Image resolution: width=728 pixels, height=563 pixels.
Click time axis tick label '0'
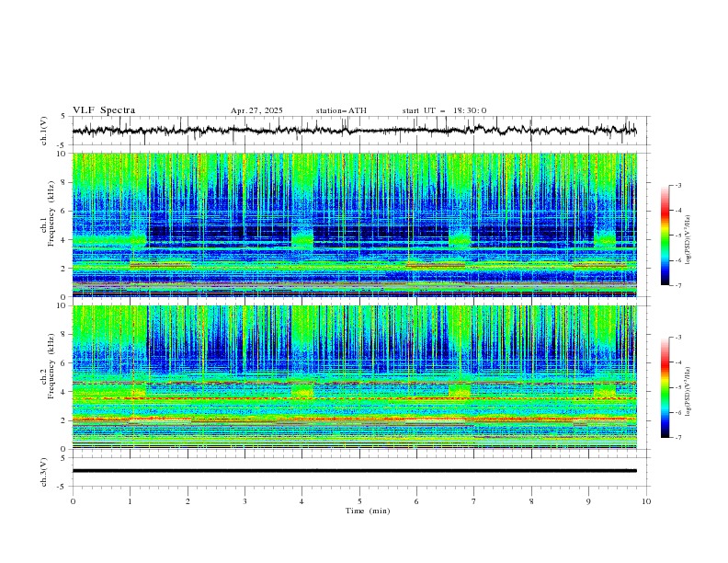click(73, 501)
